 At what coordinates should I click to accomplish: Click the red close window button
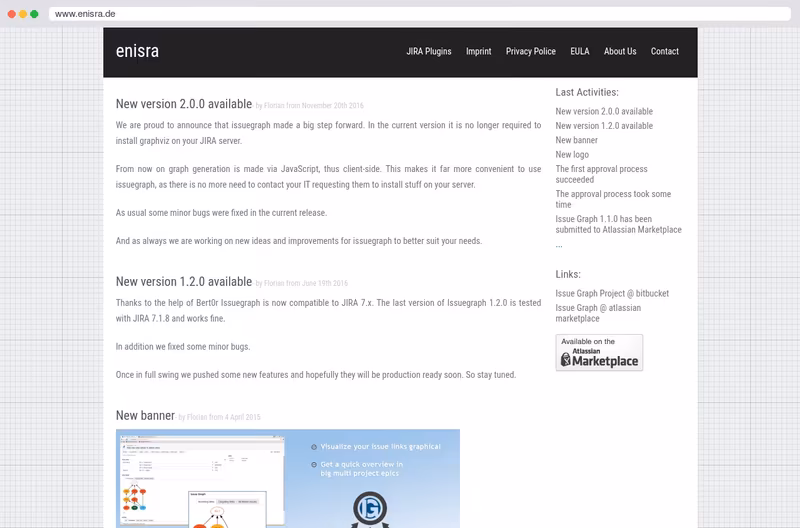12,14
